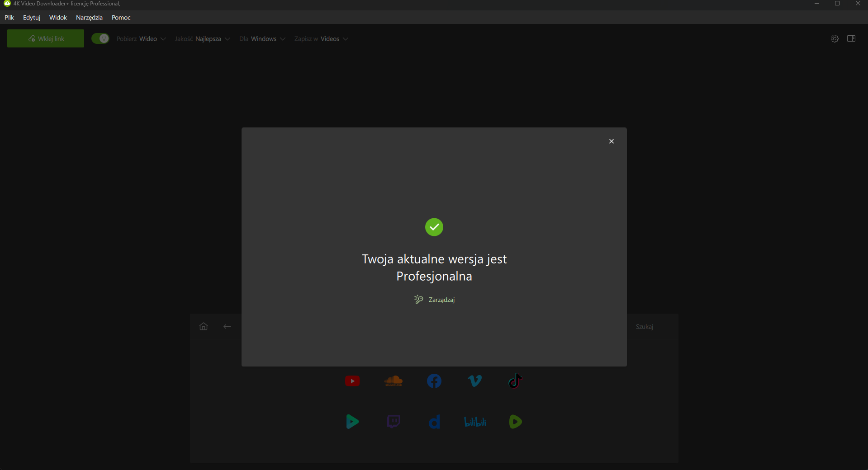Viewport: 868px width, 470px height.
Task: Open the SoundCloud site icon
Action: pyautogui.click(x=394, y=381)
